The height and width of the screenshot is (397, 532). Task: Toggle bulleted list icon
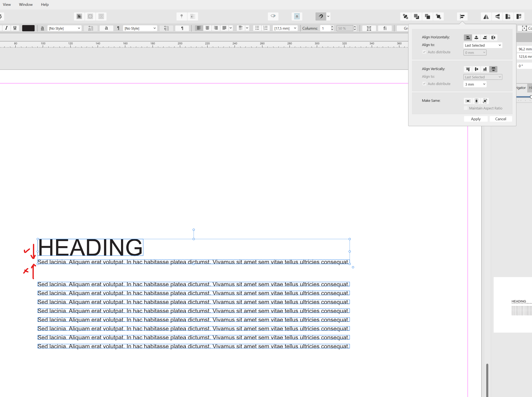point(257,28)
